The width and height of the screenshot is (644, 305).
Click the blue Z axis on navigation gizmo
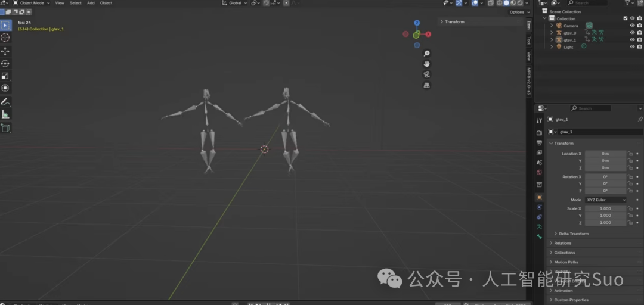point(417,23)
